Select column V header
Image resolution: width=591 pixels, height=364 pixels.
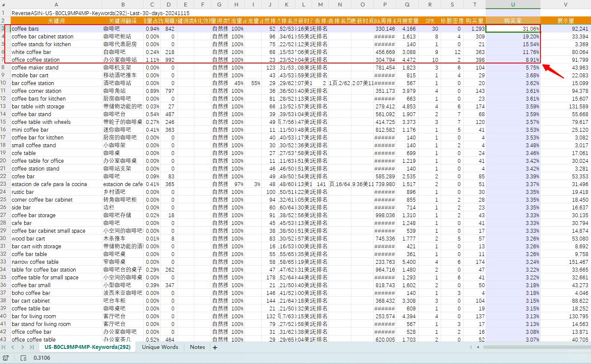[x=566, y=4]
